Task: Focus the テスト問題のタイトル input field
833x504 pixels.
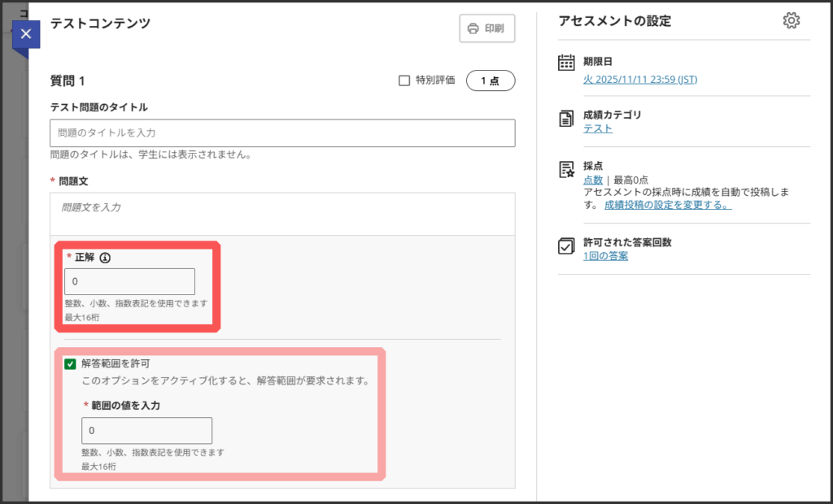Action: (x=281, y=133)
